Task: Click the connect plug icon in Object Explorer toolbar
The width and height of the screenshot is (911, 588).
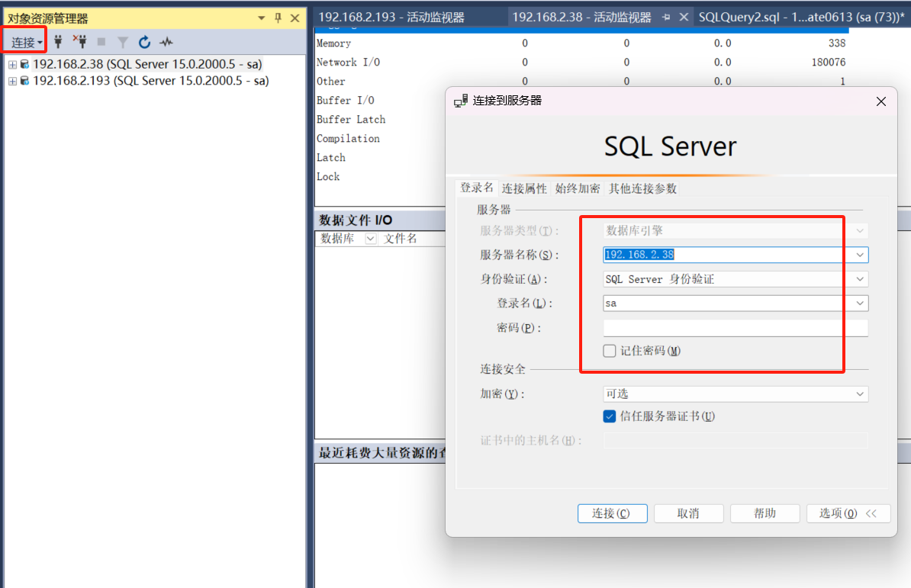Action: [x=58, y=42]
